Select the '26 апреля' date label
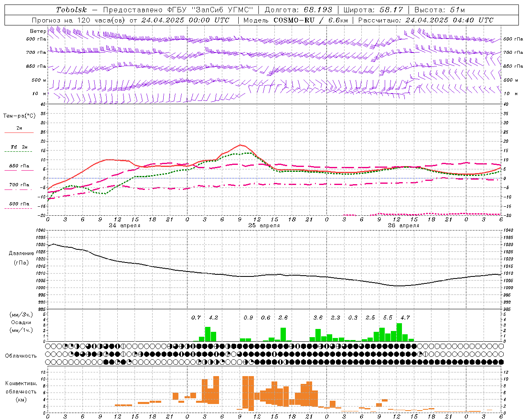 point(403,226)
